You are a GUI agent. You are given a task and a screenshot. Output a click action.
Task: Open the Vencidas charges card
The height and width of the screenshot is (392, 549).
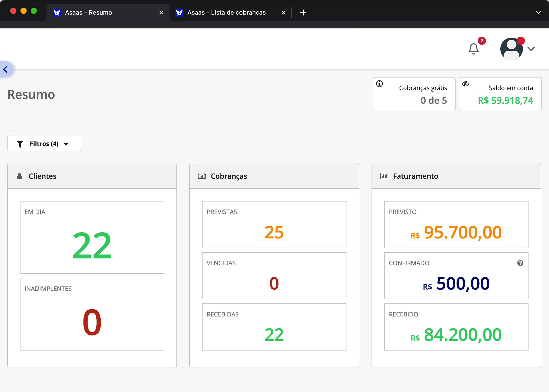[274, 276]
